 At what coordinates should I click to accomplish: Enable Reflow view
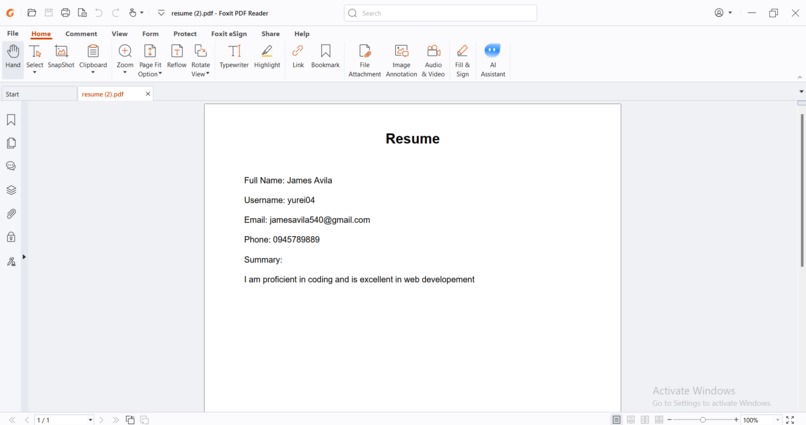click(177, 56)
